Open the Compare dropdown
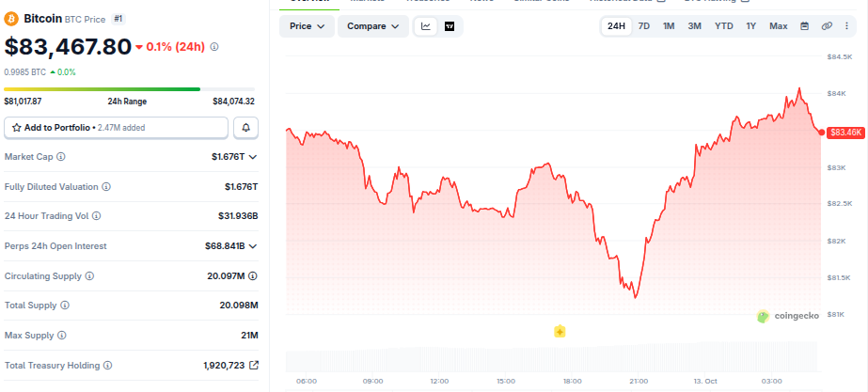The width and height of the screenshot is (868, 392). pos(373,26)
